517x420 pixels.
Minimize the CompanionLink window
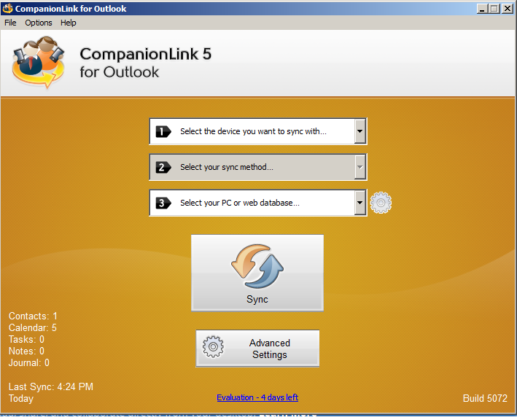(x=482, y=9)
